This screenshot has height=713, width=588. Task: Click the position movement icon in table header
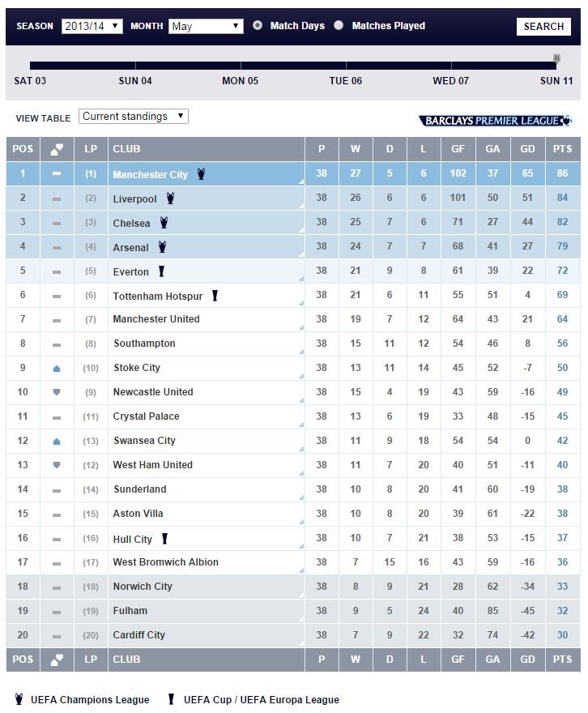[57, 149]
